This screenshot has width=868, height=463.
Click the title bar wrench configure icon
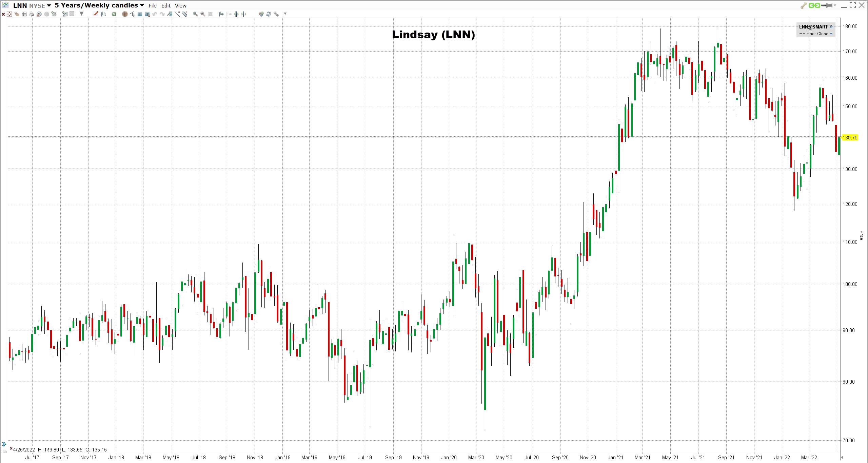[804, 5]
